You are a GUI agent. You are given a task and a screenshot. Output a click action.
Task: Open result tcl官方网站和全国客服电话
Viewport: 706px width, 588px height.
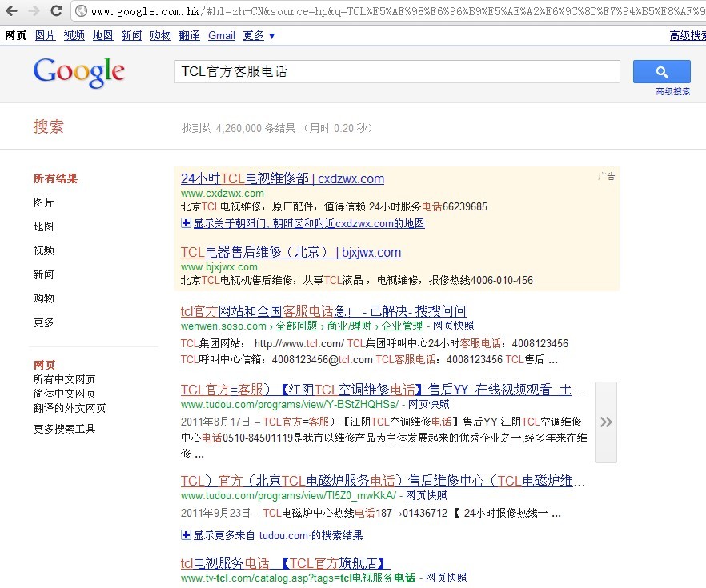[323, 311]
